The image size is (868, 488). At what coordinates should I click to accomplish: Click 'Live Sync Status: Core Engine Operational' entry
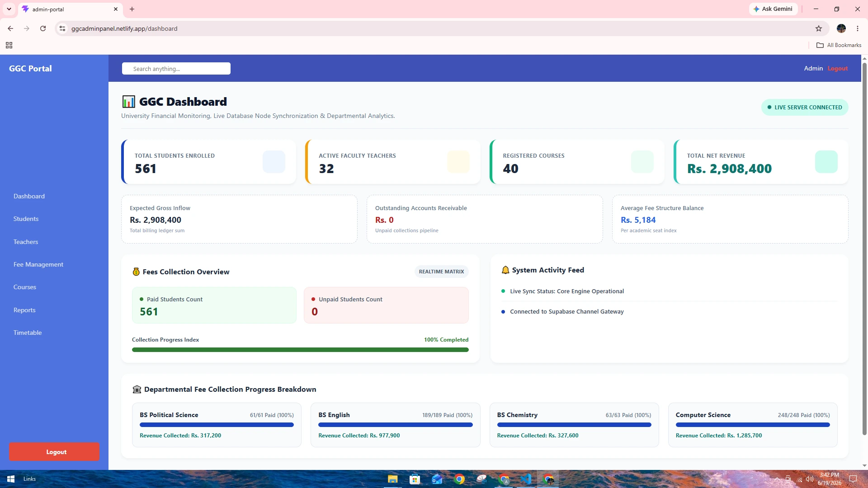point(567,291)
